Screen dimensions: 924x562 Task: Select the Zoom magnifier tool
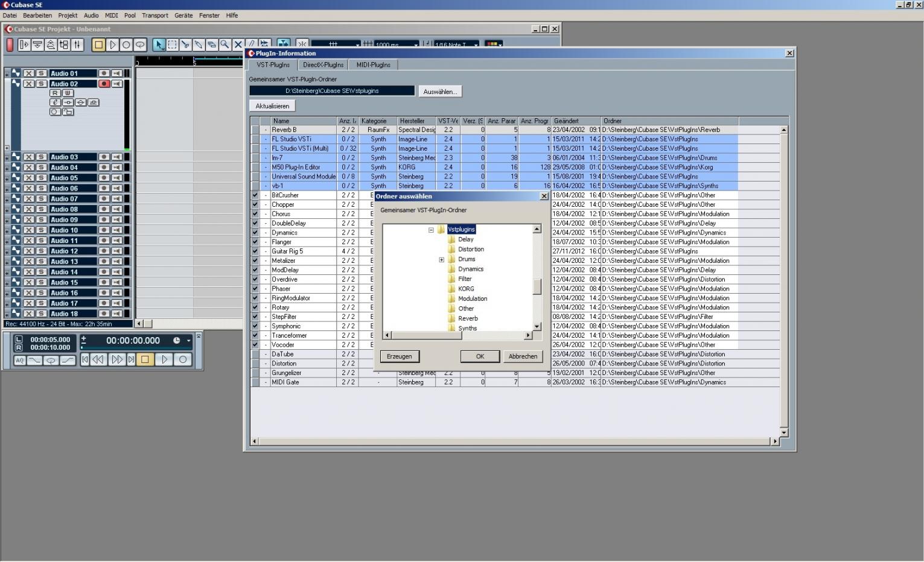(x=225, y=45)
